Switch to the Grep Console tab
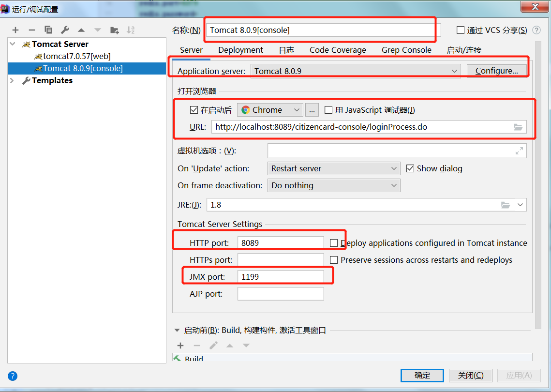This screenshot has width=551, height=392. click(x=406, y=50)
